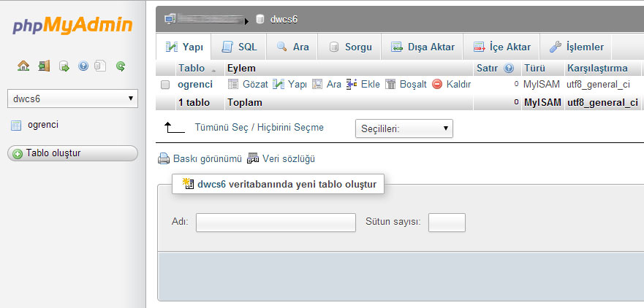The width and height of the screenshot is (644, 308).
Task: Open the Ara search tab
Action: tap(292, 47)
